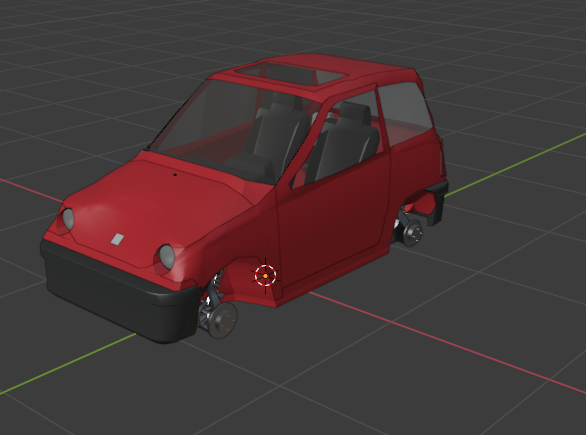Click the black rear bumper corner
The height and width of the screenshot is (435, 586).
click(437, 202)
